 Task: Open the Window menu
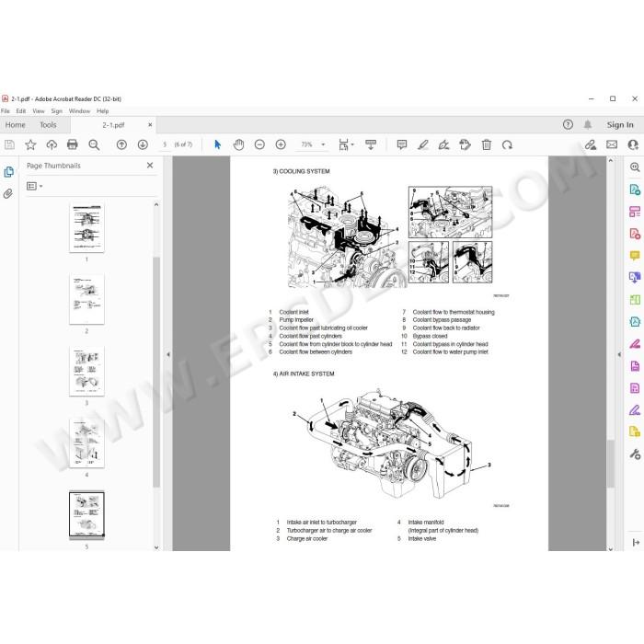pos(79,111)
